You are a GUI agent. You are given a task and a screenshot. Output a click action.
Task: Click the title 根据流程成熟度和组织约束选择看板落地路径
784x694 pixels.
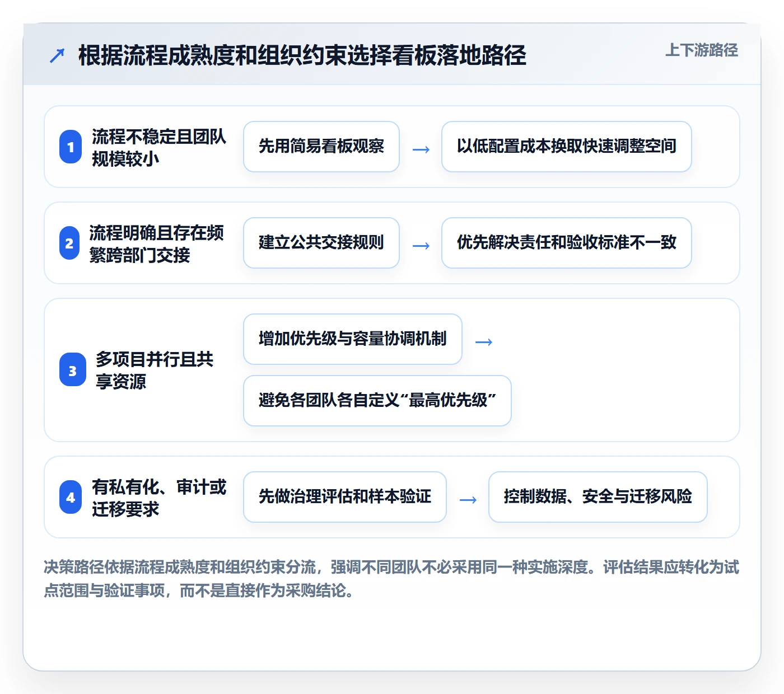point(302,55)
